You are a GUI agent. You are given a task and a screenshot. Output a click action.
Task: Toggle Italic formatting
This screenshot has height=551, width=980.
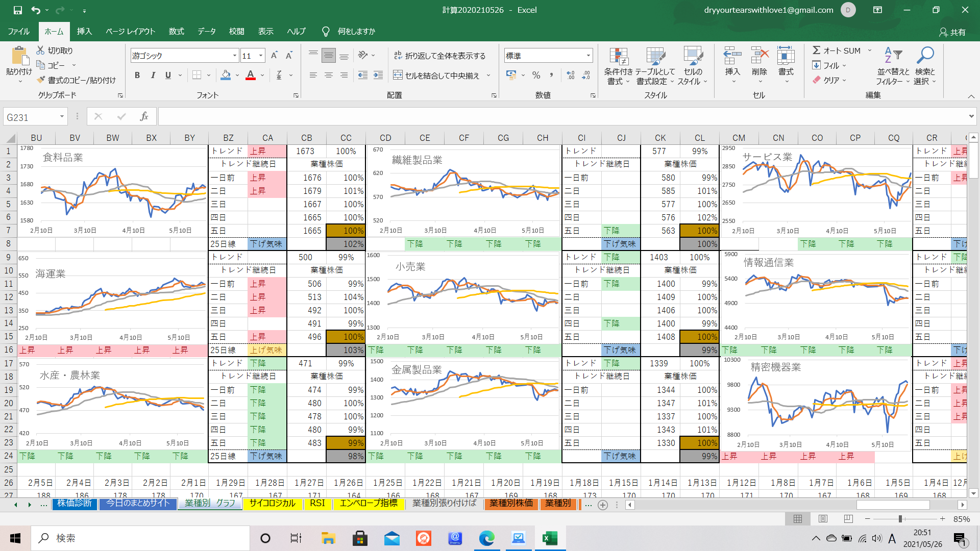(153, 76)
